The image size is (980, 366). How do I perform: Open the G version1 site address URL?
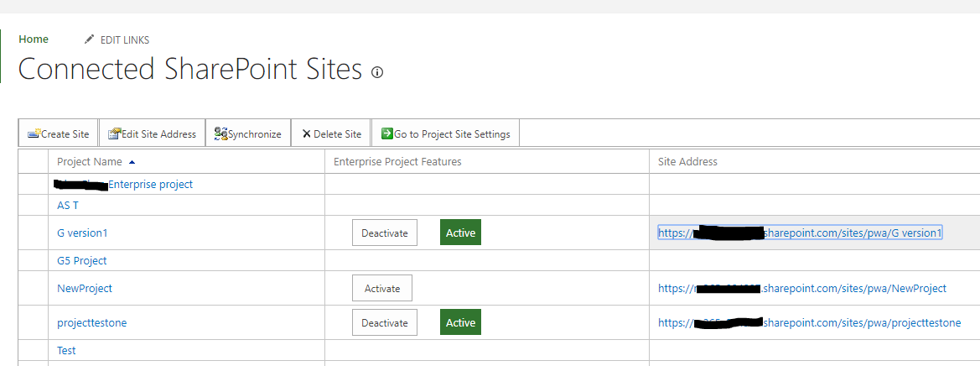click(x=800, y=233)
